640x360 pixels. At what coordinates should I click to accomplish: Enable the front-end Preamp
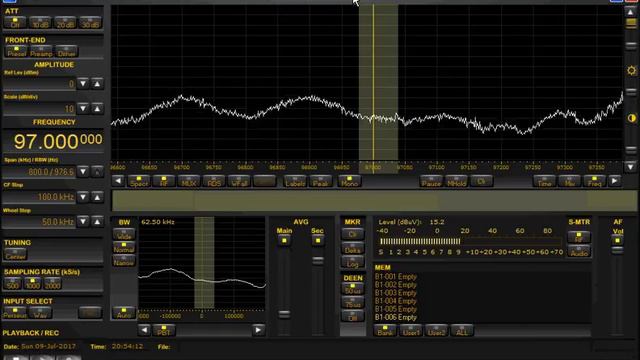[x=41, y=51]
